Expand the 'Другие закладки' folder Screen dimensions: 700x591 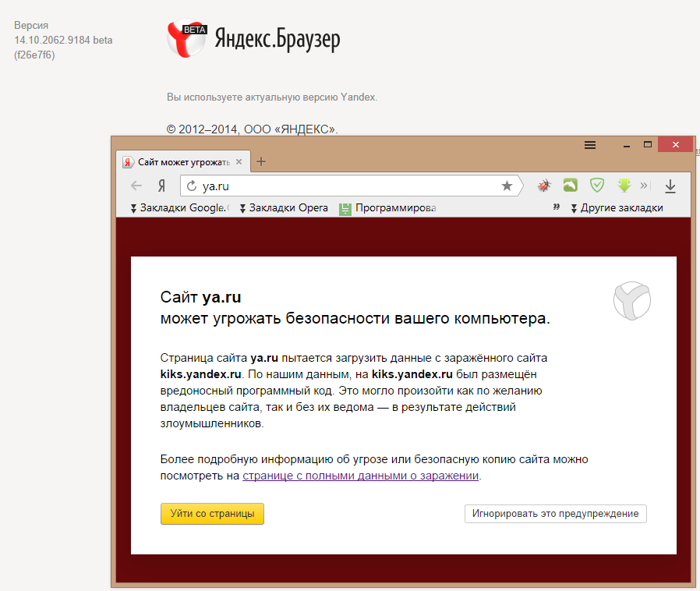tap(617, 208)
